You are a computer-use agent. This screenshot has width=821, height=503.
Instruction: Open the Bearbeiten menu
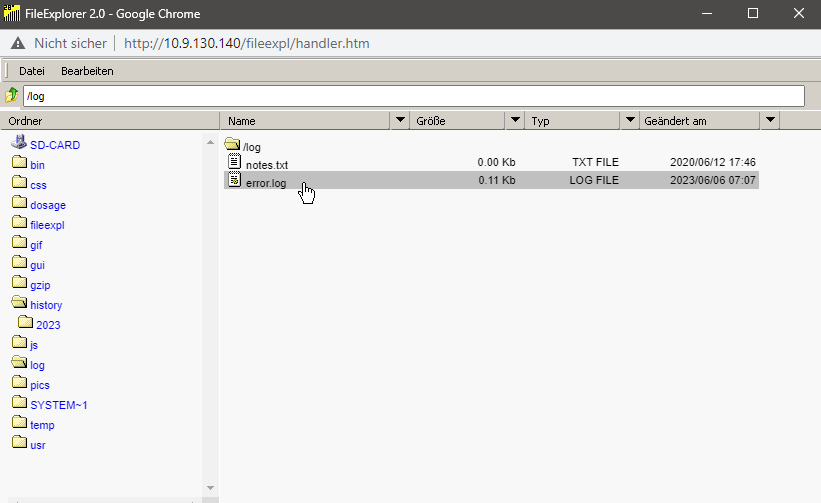(x=87, y=71)
